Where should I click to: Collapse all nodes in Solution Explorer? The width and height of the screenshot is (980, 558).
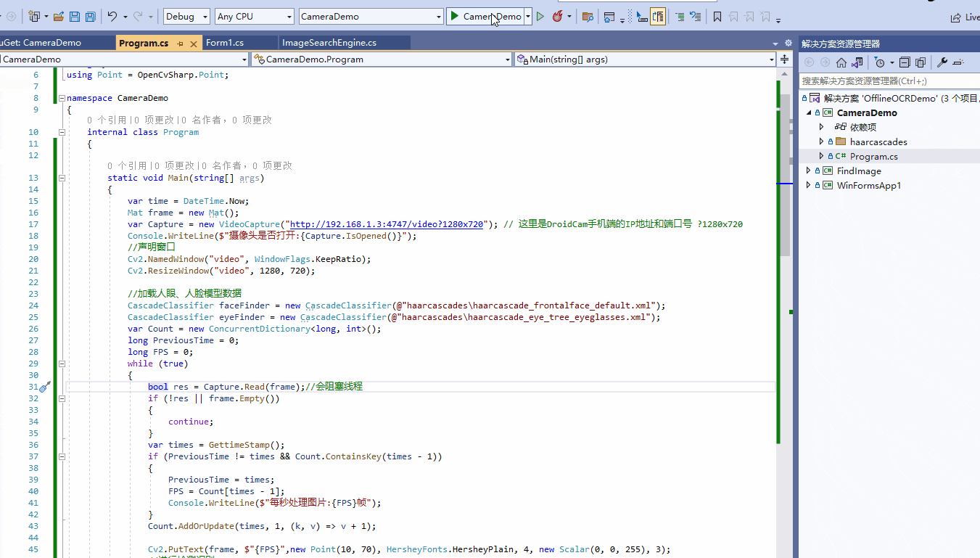coord(905,62)
